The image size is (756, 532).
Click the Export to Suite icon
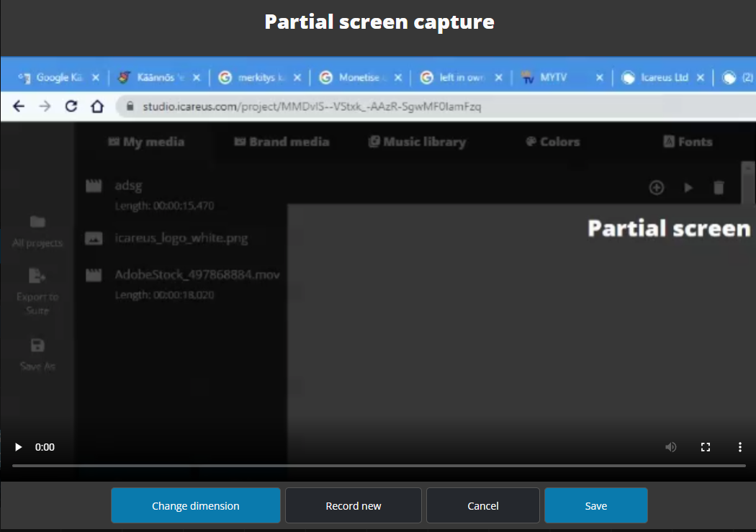tap(37, 276)
